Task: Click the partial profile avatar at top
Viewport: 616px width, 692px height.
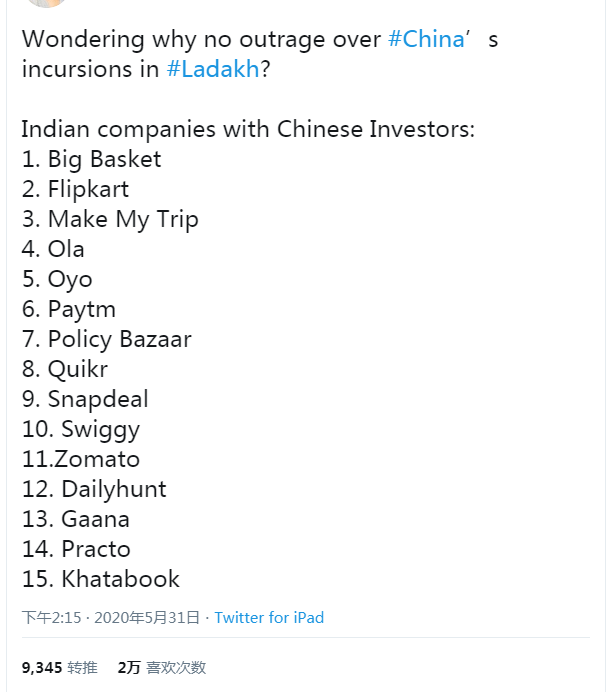Action: click(46, 4)
